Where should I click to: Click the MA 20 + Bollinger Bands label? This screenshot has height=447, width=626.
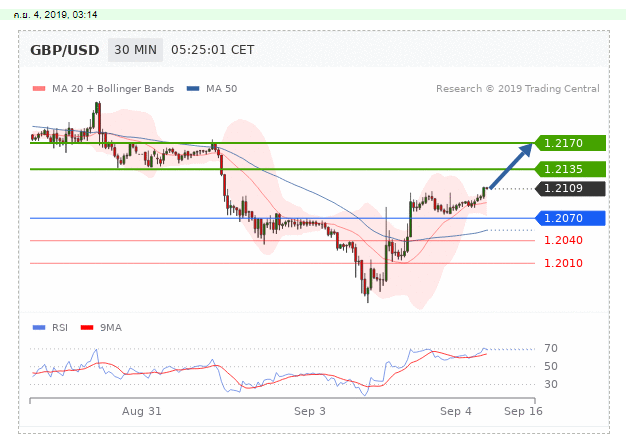pos(113,89)
